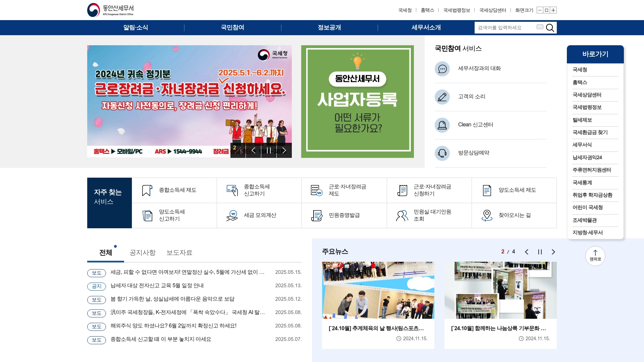The image size is (644, 362).
Task: Open the 추계체육의 날 행사 news thumbnail
Action: (x=378, y=290)
